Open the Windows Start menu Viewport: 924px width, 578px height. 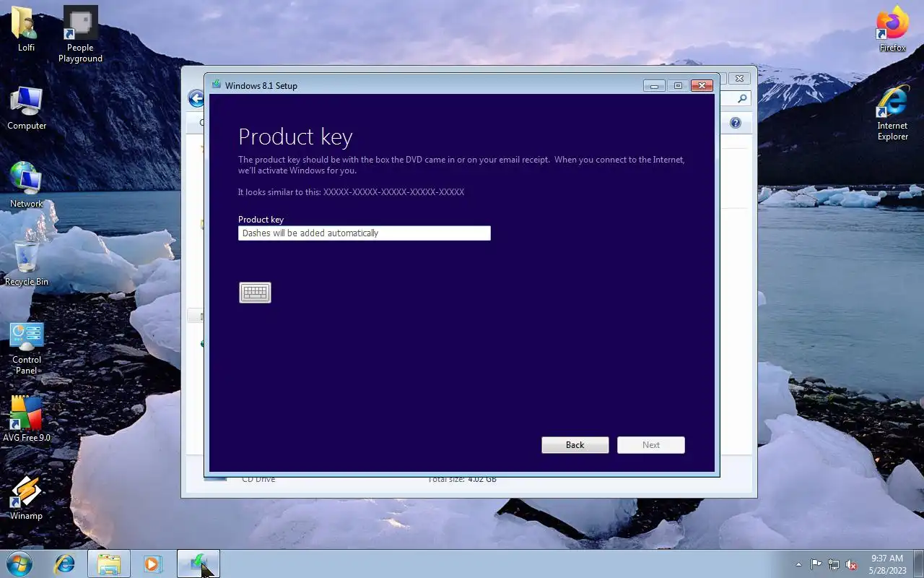pos(19,564)
